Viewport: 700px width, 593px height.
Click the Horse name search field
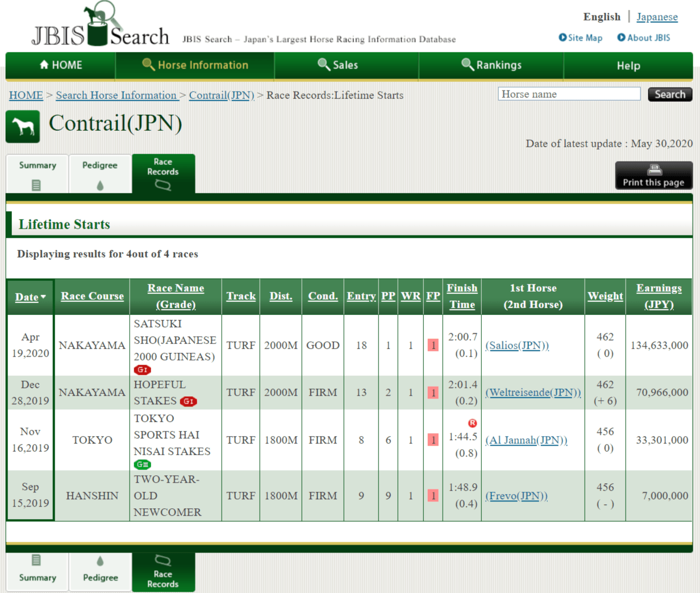(569, 94)
